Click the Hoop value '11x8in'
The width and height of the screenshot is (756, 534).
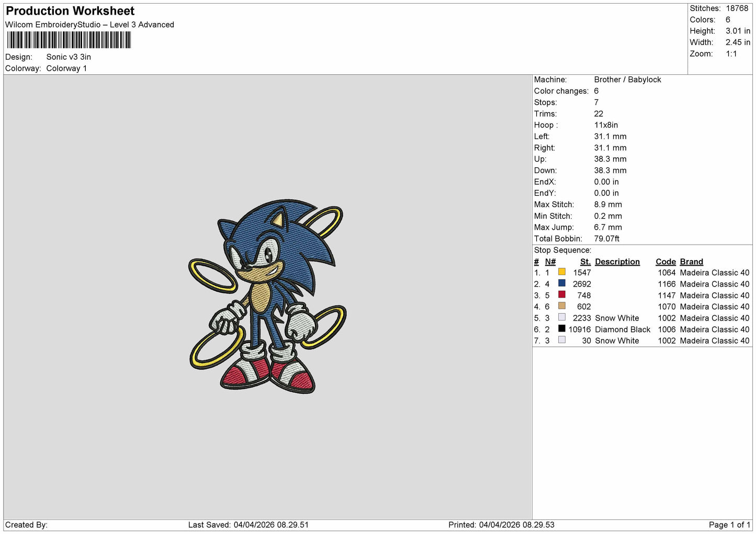pyautogui.click(x=606, y=125)
